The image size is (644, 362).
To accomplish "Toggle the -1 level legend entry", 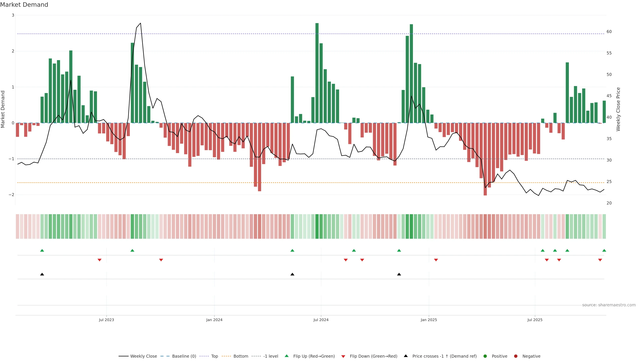I will tap(271, 356).
